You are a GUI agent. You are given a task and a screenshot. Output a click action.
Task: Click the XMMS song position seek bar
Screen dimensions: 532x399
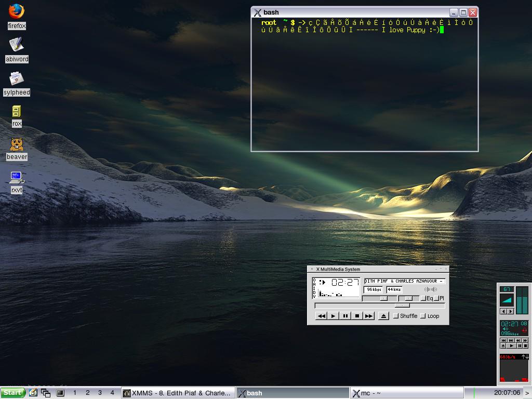380,305
